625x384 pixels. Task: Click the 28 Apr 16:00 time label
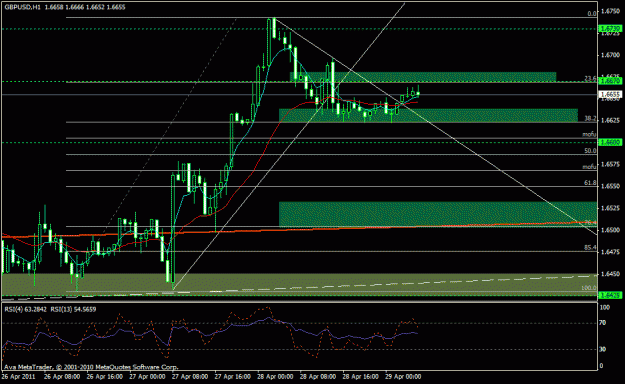(360, 376)
